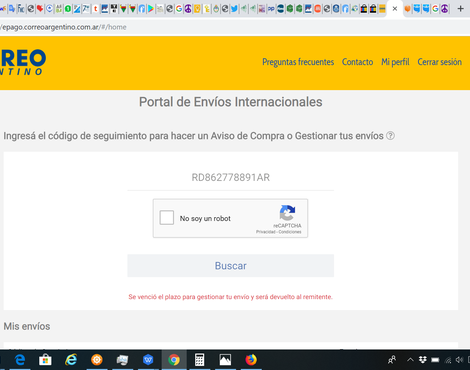Select Chrome icon on taskbar
The width and height of the screenshot is (470, 370).
click(174, 360)
